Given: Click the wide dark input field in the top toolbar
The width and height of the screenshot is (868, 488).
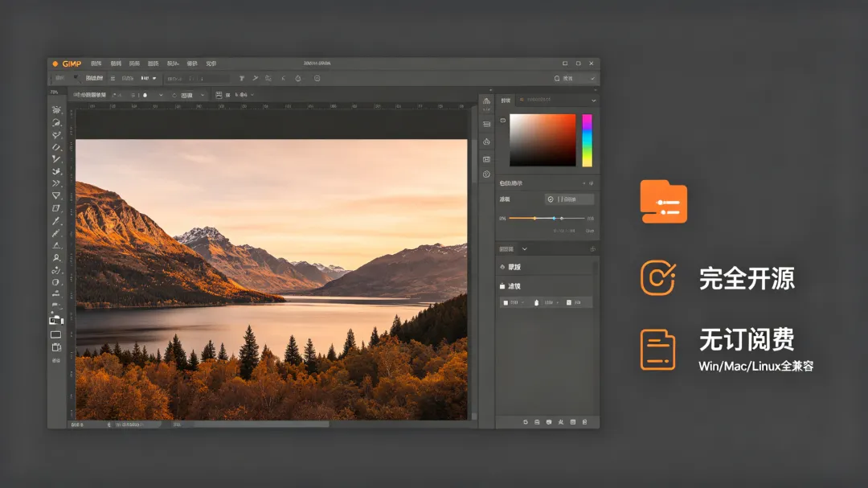Looking at the screenshot, I should tap(197, 79).
